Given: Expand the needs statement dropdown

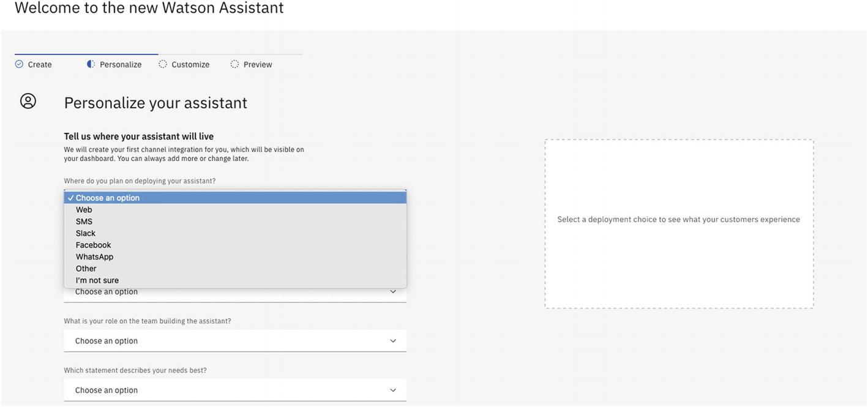Looking at the screenshot, I should pyautogui.click(x=234, y=390).
